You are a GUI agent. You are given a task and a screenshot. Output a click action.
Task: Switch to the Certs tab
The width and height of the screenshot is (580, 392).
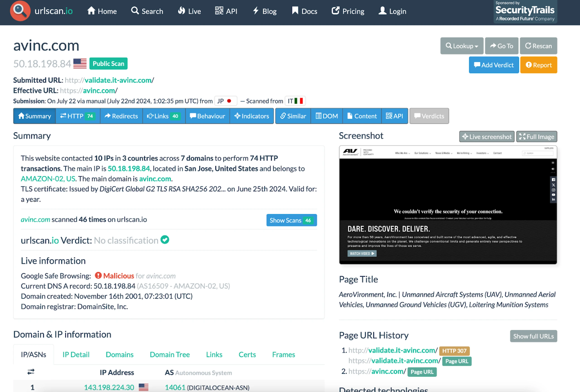(x=247, y=355)
